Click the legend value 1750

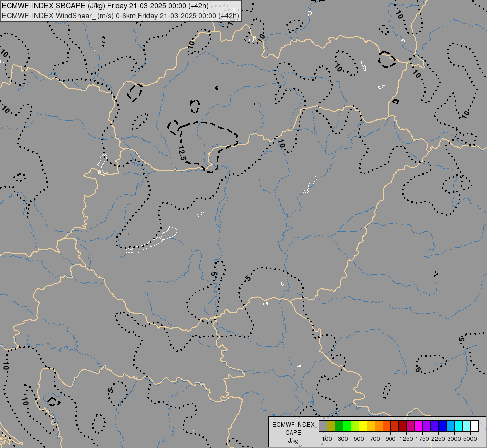tap(422, 439)
